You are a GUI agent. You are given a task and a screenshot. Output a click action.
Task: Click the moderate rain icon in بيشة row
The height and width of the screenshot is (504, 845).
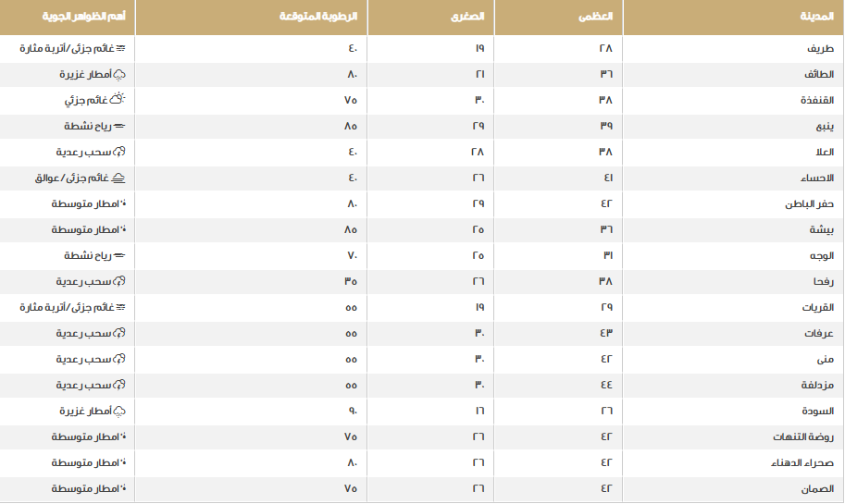pyautogui.click(x=122, y=229)
